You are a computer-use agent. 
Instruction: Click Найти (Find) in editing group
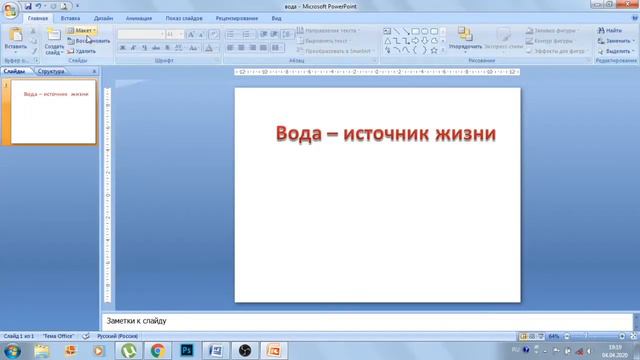[x=610, y=31]
